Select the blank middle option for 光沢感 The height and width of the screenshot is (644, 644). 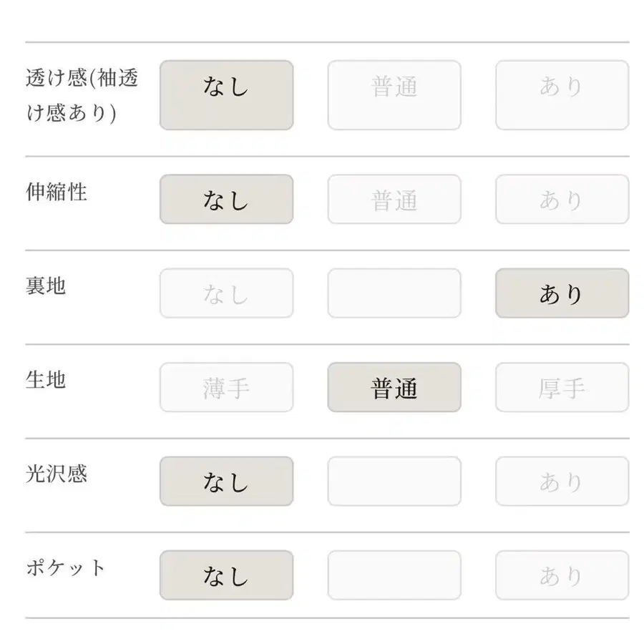click(x=394, y=482)
